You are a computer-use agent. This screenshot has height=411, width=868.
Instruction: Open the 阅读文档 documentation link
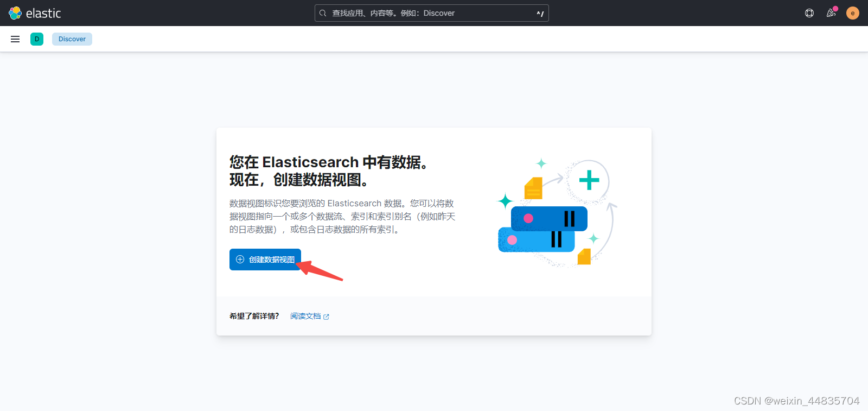310,316
